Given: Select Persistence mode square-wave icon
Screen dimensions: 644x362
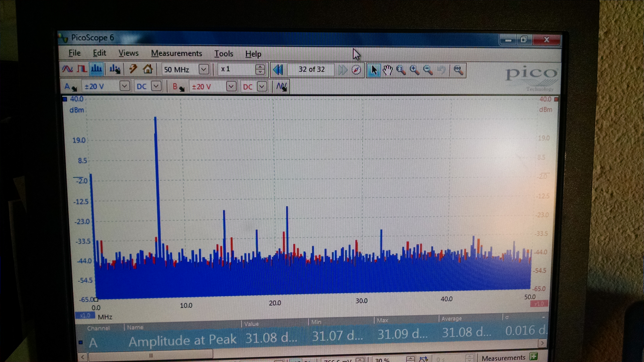Looking at the screenshot, I should point(82,69).
